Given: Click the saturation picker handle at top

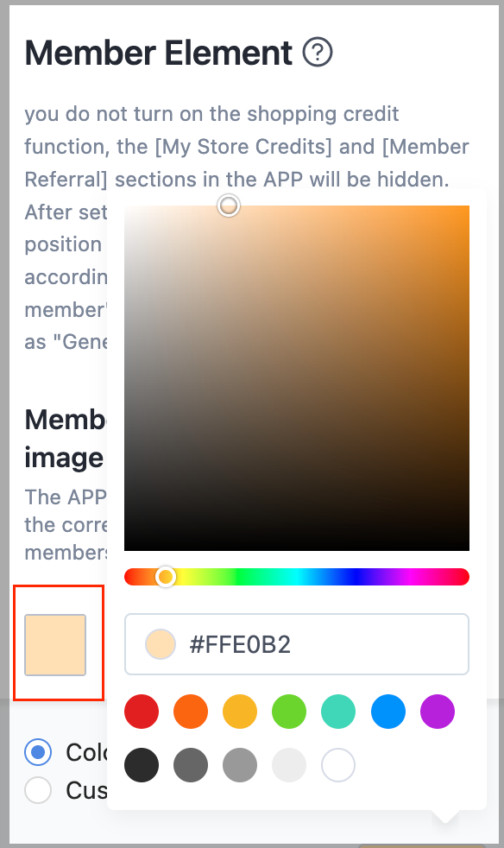Looking at the screenshot, I should point(229,206).
